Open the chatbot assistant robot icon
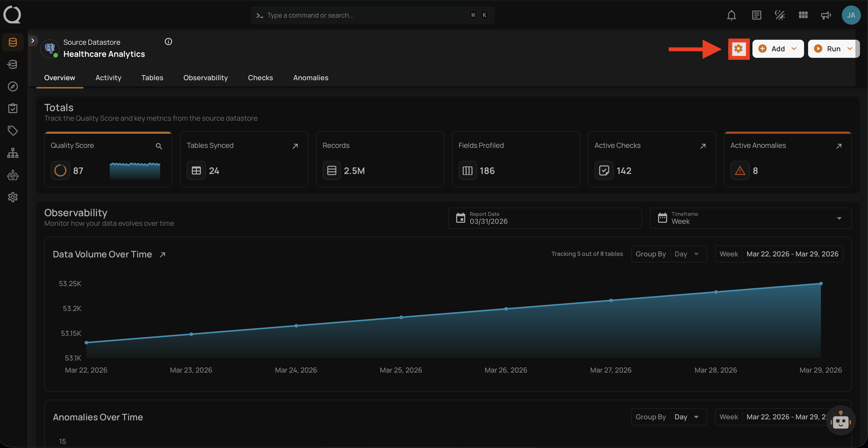This screenshot has width=868, height=448. click(x=840, y=421)
